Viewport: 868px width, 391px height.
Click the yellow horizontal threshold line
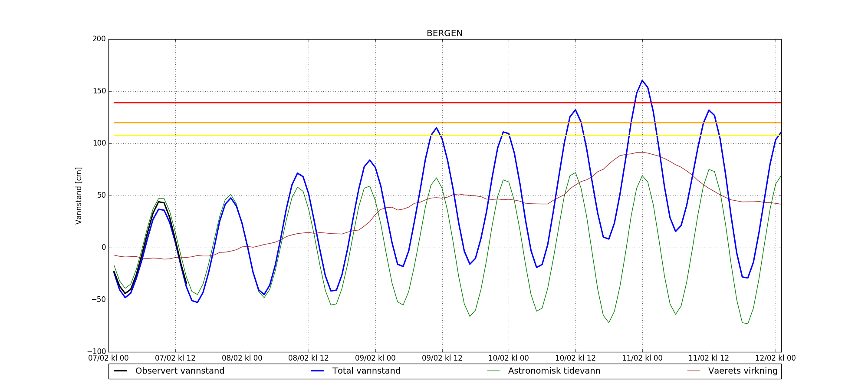tap(447, 136)
